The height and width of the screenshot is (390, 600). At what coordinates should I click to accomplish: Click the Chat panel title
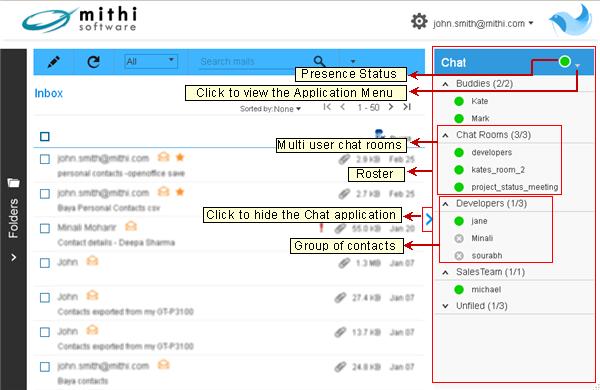point(453,62)
